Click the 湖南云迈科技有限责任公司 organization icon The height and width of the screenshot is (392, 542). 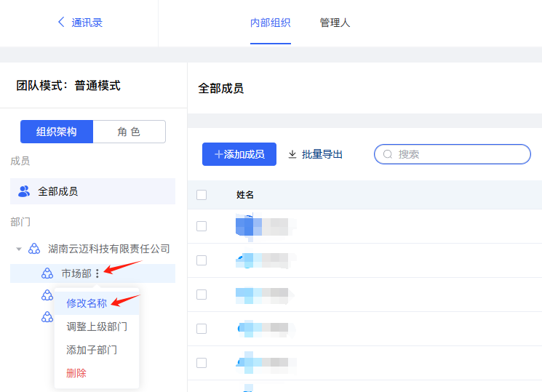point(34,249)
